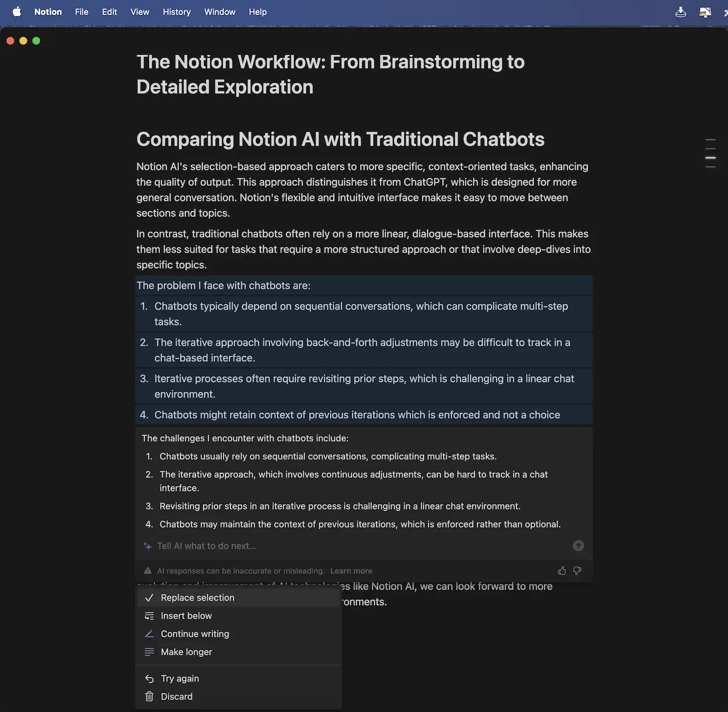Click the Try again undo arrow icon
The height and width of the screenshot is (712, 728).
click(149, 679)
